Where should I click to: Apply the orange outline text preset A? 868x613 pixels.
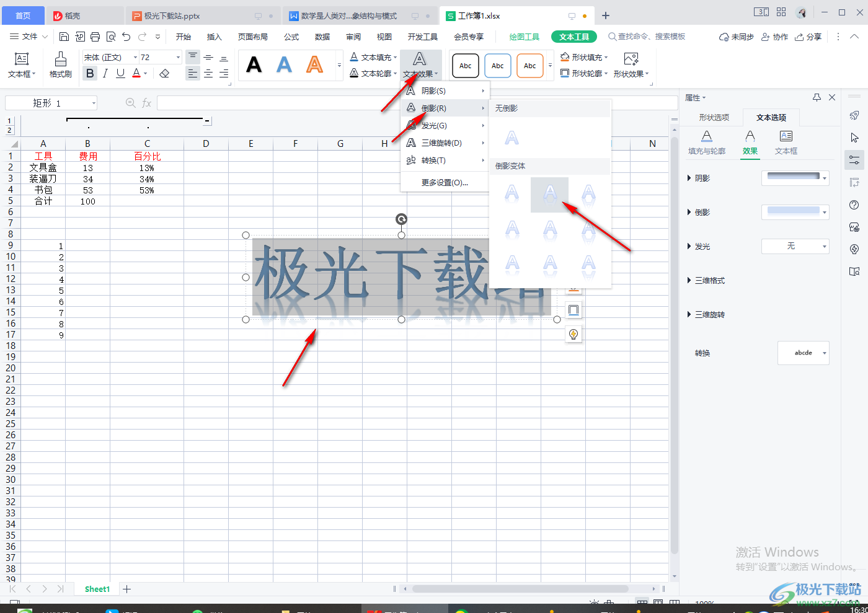pyautogui.click(x=314, y=64)
